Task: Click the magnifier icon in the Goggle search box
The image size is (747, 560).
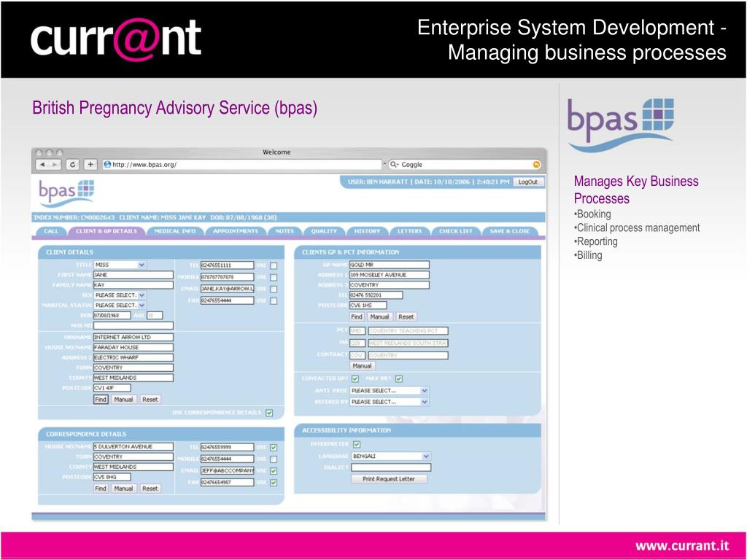Action: [x=393, y=165]
